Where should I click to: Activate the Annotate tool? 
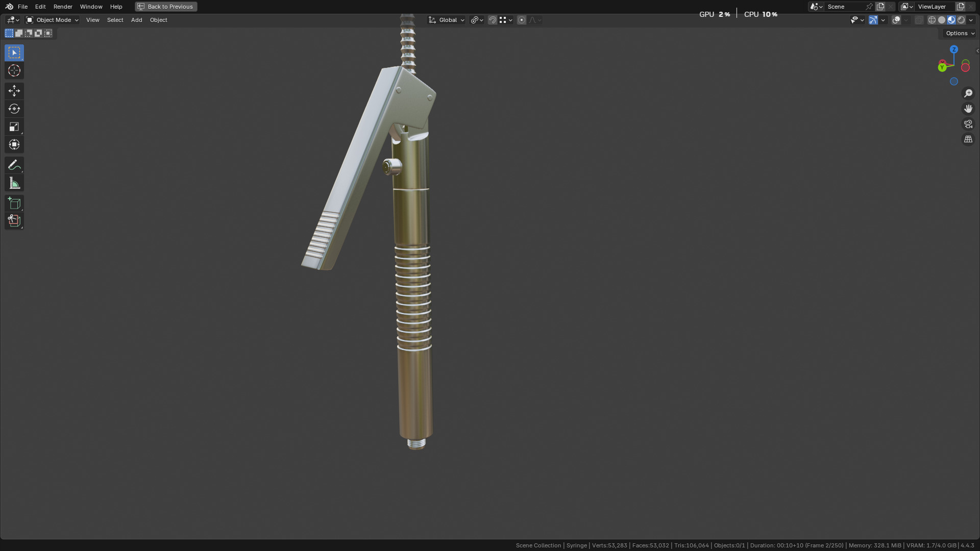point(14,165)
